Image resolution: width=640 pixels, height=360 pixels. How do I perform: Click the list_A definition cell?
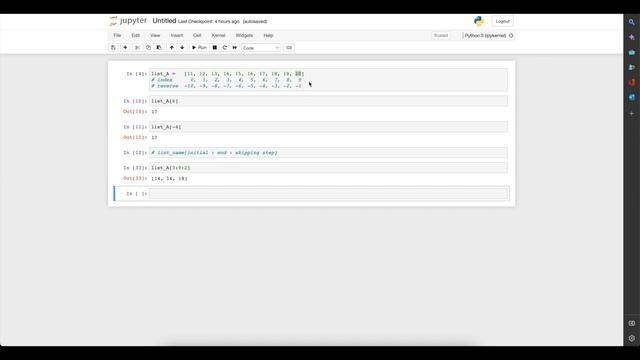pos(329,80)
